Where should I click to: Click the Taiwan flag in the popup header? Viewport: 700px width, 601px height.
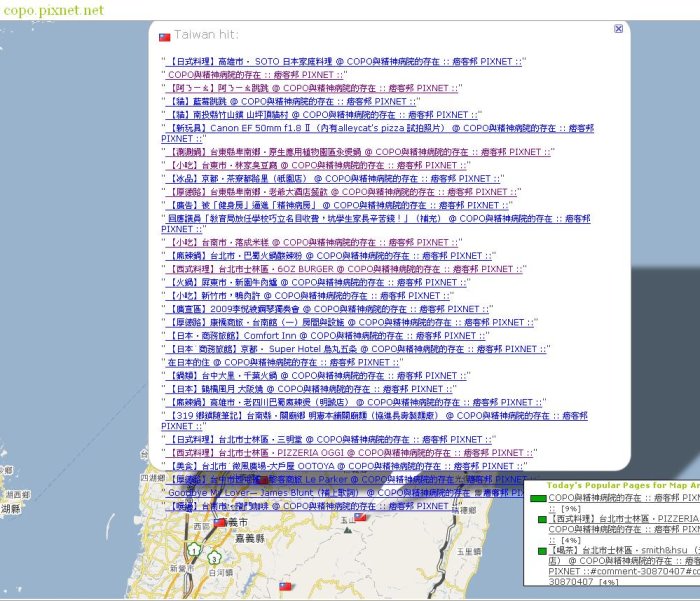tap(164, 37)
